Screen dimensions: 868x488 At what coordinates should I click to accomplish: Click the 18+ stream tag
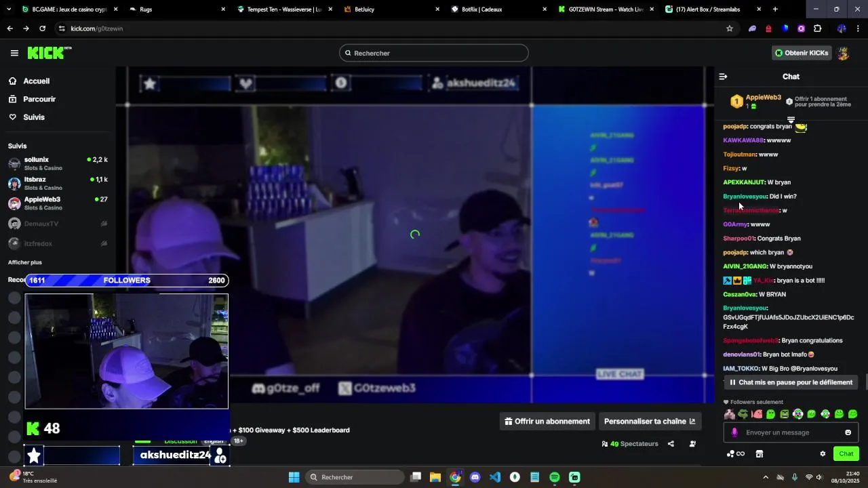(x=238, y=441)
